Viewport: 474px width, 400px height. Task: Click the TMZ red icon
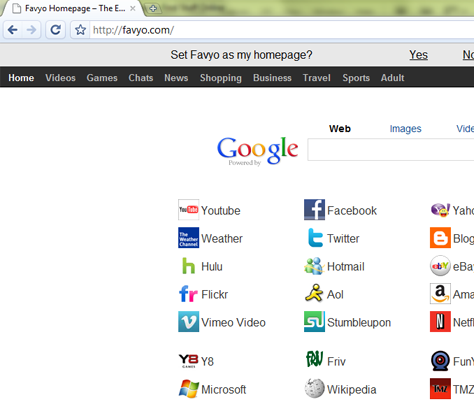(440, 389)
